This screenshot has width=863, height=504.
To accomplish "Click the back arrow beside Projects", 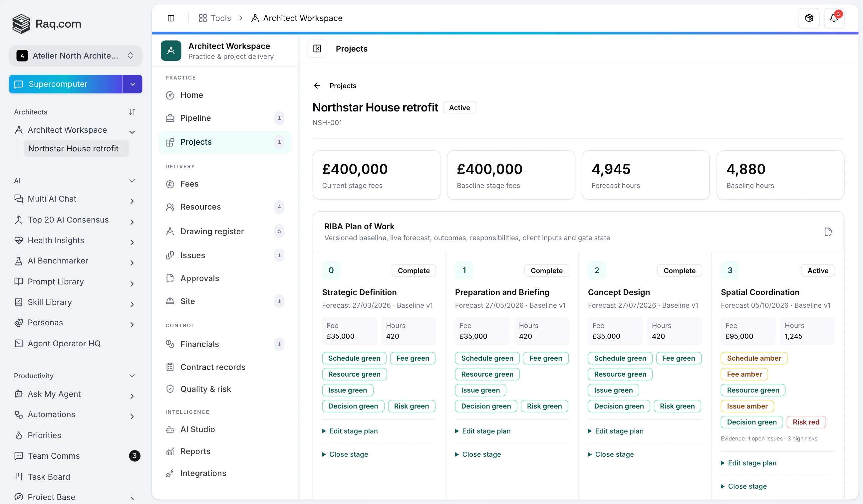I will [x=317, y=85].
